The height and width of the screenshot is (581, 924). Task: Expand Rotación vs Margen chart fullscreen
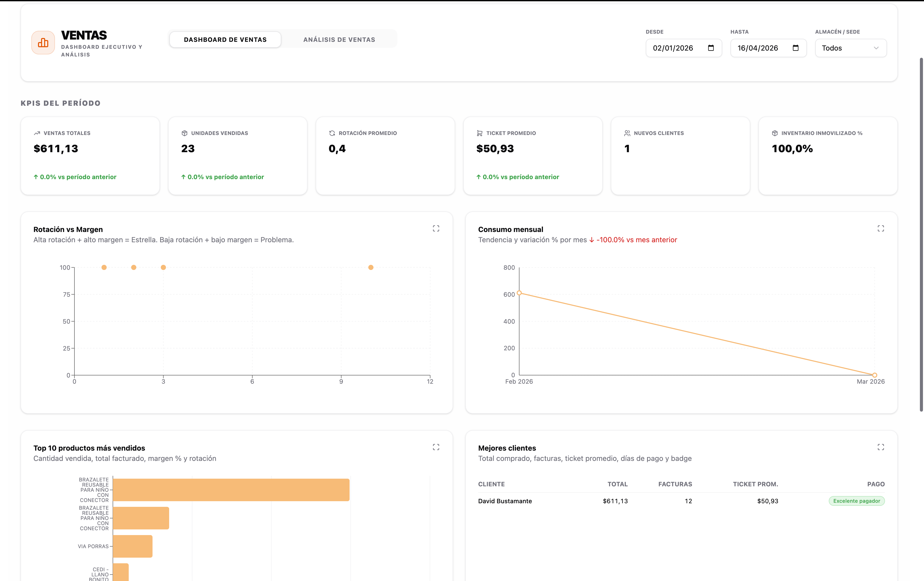coord(436,228)
